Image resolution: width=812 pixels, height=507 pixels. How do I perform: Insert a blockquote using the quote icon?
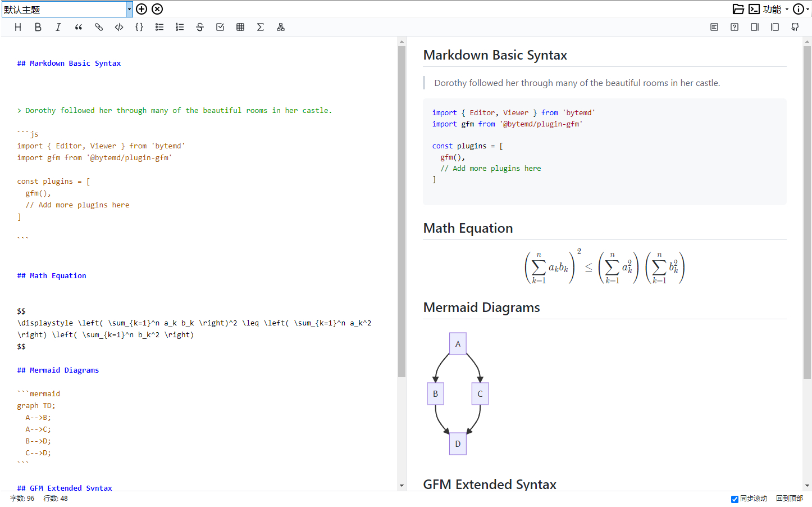79,27
